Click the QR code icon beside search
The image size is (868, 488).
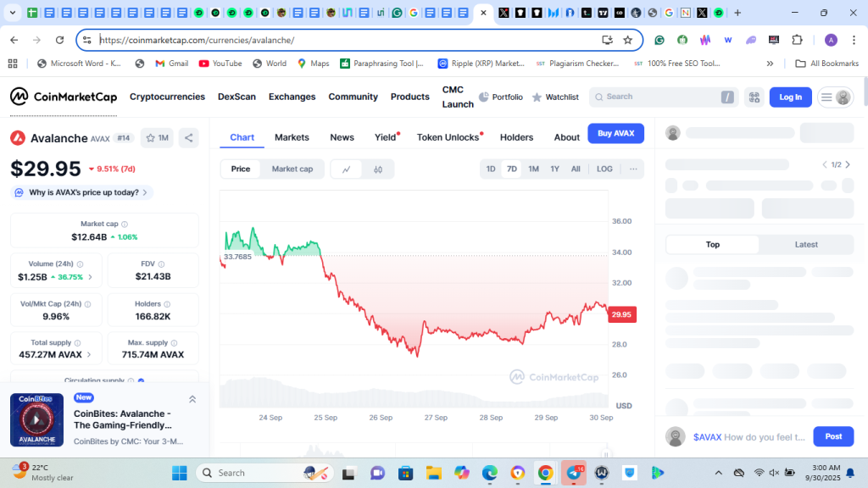point(754,97)
